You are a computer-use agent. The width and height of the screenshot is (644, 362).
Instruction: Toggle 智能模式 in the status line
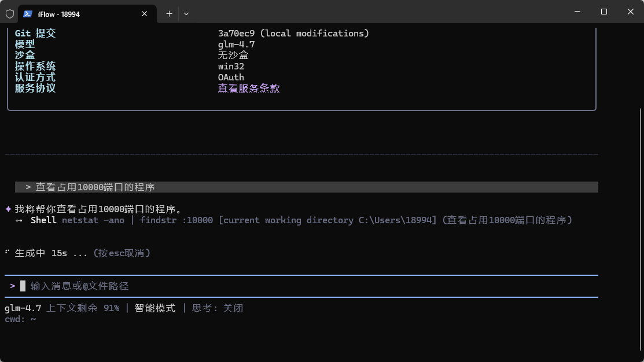154,308
